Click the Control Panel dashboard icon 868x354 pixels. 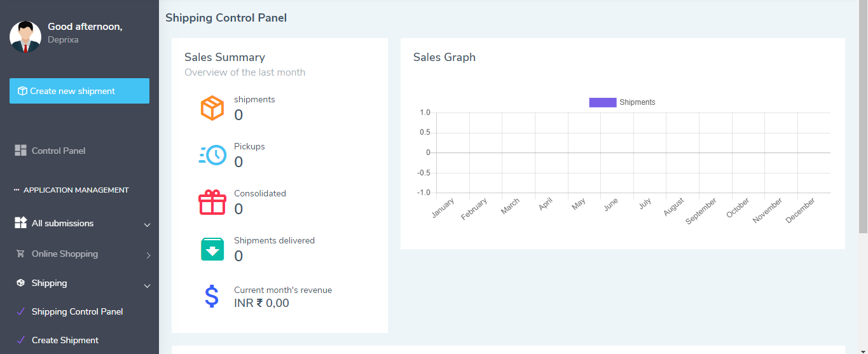[20, 151]
